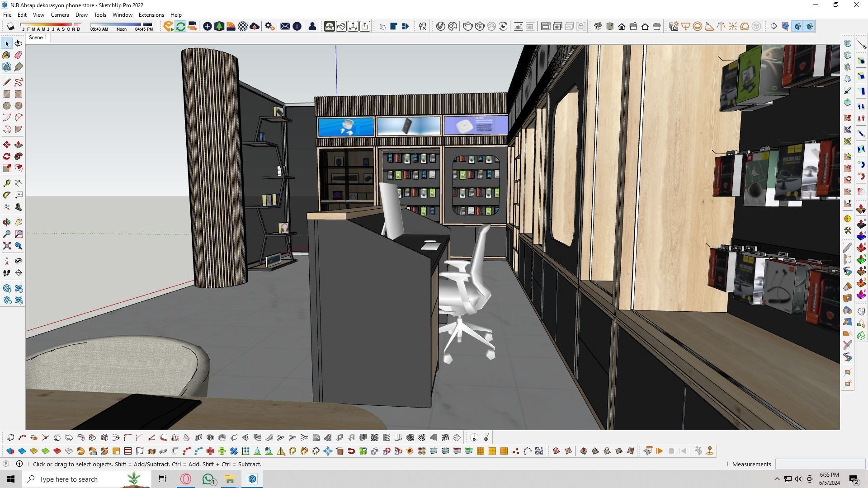Open the File menu
The width and height of the screenshot is (868, 488).
7,15
